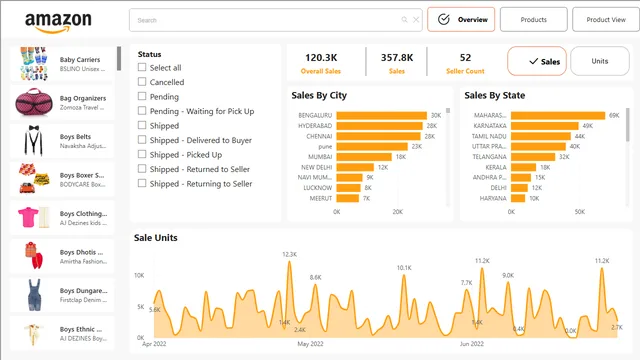Click the KARNATAKA state bar
Screen dimensions: 640x360
pyautogui.click(x=544, y=126)
